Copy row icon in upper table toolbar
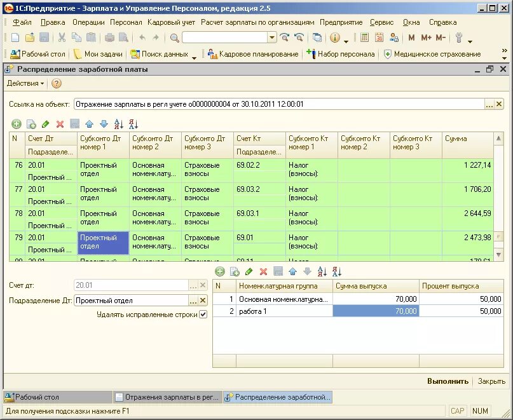 click(x=31, y=124)
